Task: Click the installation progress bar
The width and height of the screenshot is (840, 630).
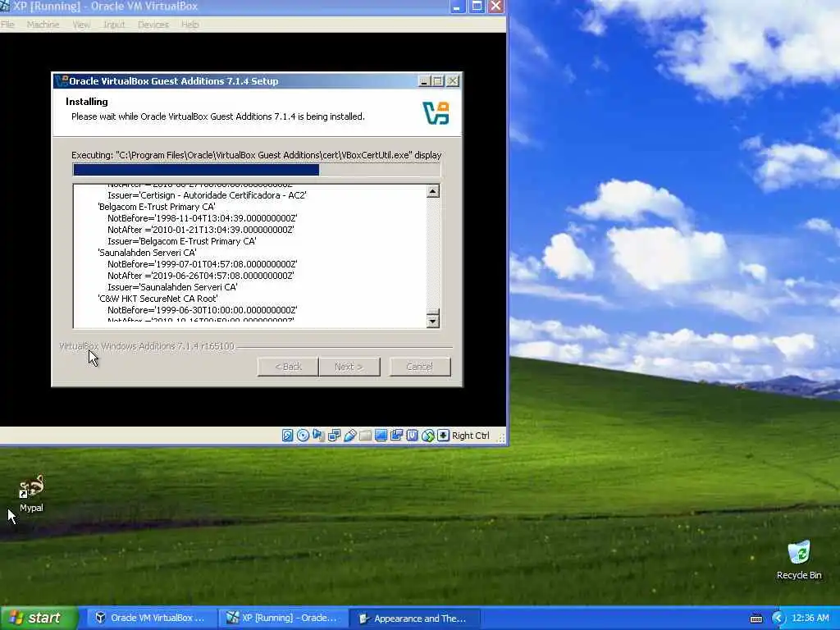Action: (257, 170)
